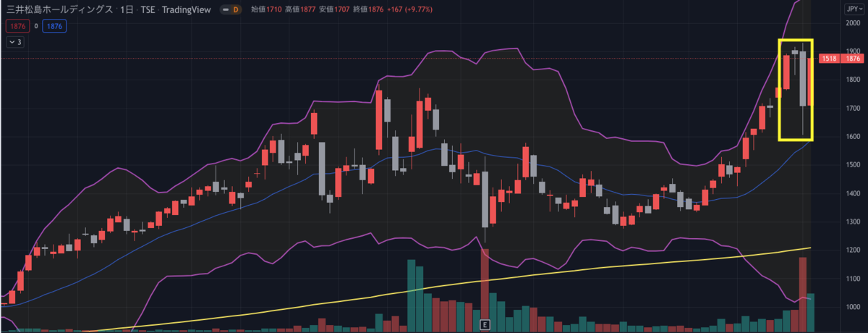The width and height of the screenshot is (868, 333).
Task: Click the red 1876 sell price button
Action: point(17,26)
